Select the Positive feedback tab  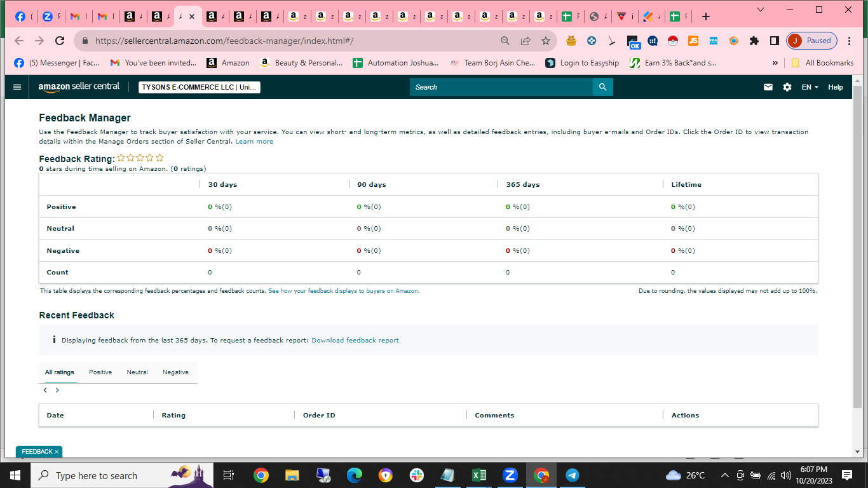[100, 372]
